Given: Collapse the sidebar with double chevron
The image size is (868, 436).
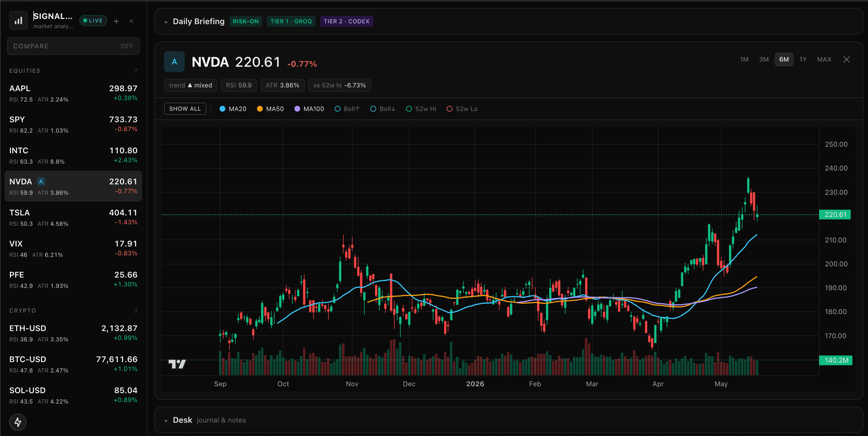Looking at the screenshot, I should [132, 21].
